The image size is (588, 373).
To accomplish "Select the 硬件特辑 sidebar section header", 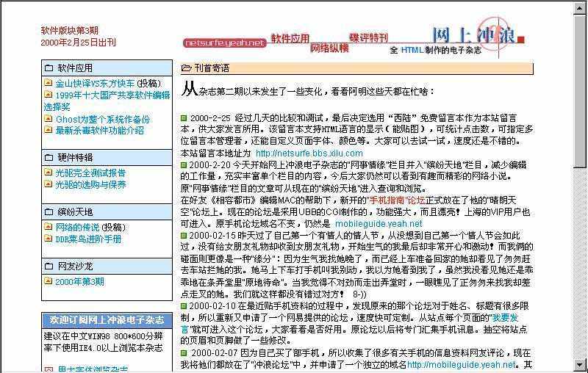I will (107, 158).
